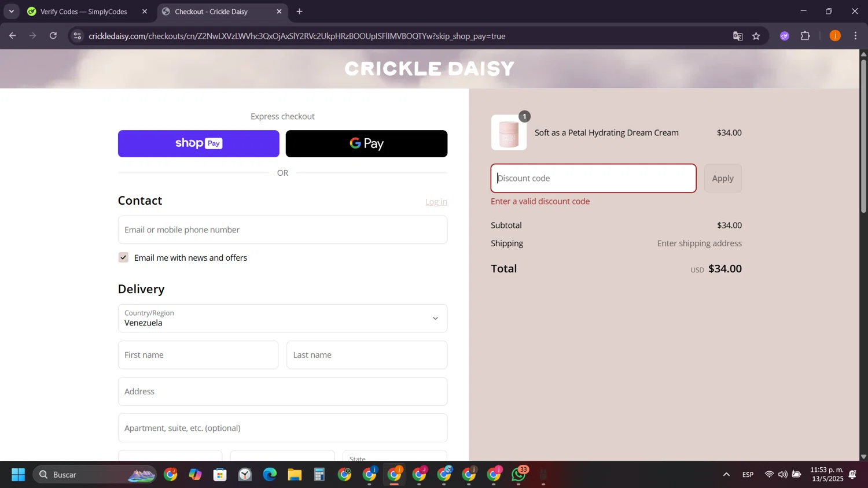Viewport: 868px width, 488px height.
Task: Focus the Email or mobile phone field
Action: pos(282,230)
